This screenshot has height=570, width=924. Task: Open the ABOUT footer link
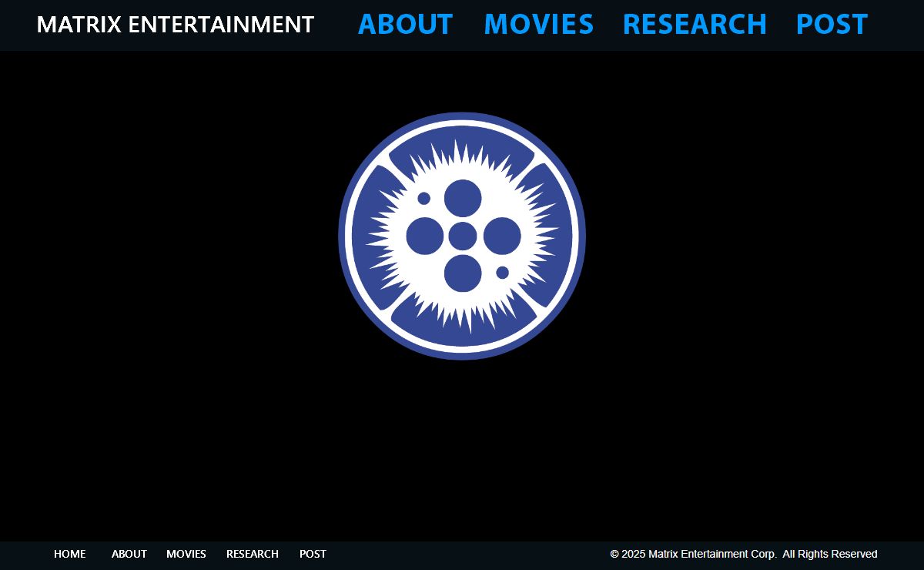(x=129, y=554)
